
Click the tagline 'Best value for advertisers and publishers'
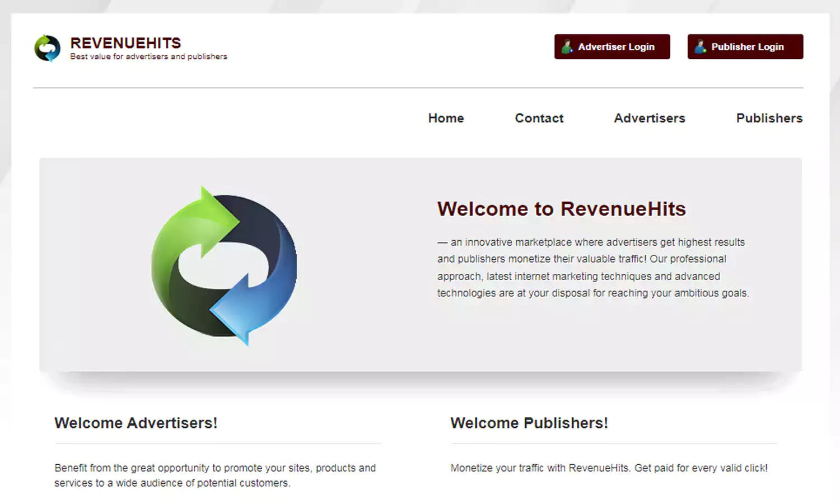(x=148, y=57)
